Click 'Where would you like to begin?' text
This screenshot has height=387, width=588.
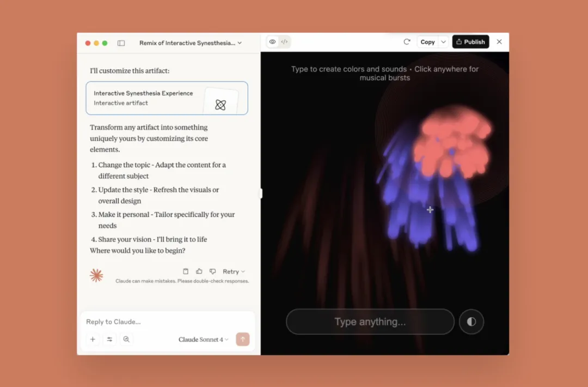point(138,250)
